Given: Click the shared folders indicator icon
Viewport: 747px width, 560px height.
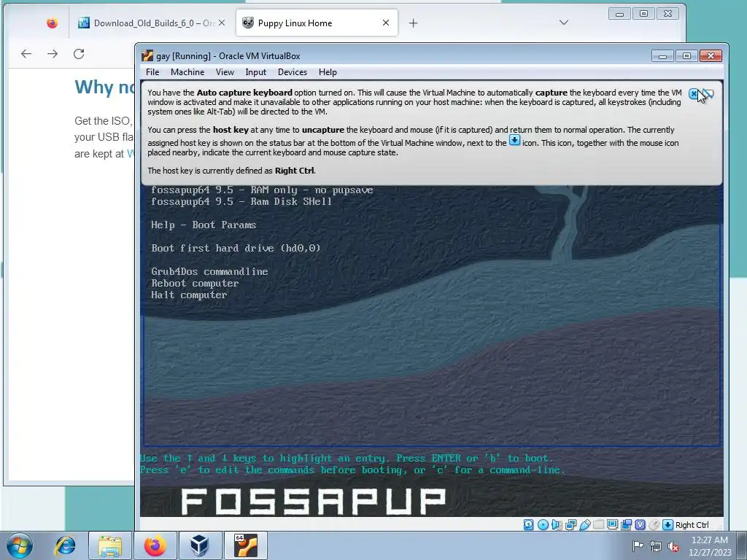Looking at the screenshot, I should click(x=598, y=525).
